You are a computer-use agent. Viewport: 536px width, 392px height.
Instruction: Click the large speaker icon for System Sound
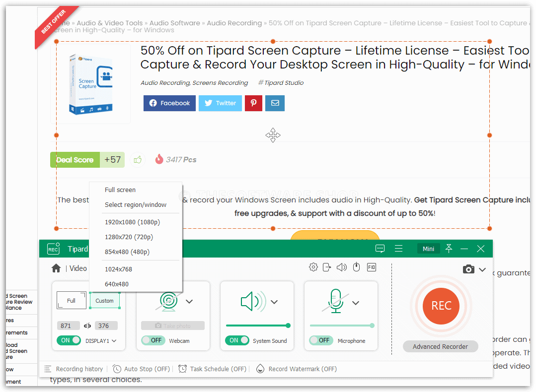253,301
